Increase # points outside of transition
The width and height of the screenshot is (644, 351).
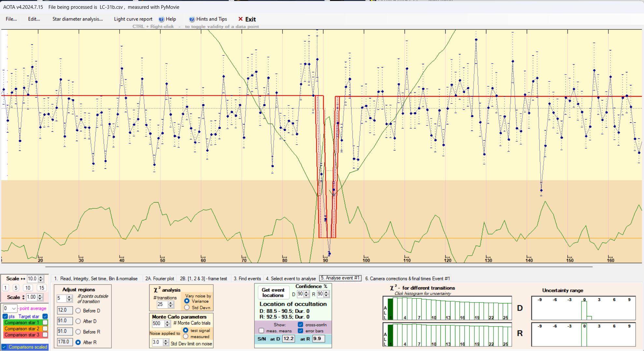pyautogui.click(x=69, y=297)
